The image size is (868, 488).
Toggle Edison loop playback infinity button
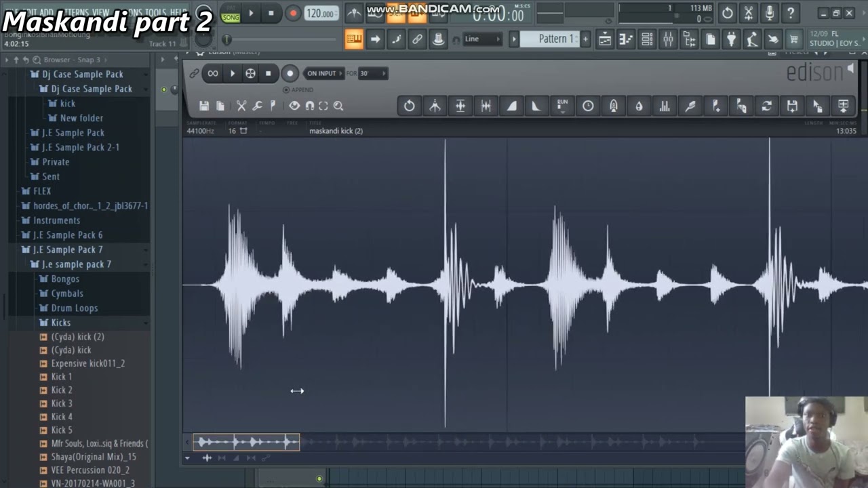213,73
